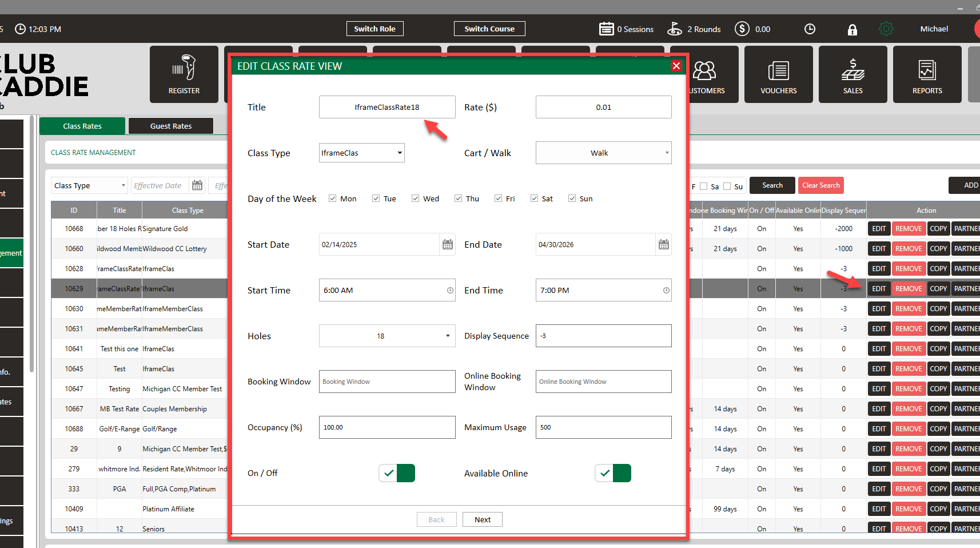
Task: Uncheck the Sun day checkbox
Action: pyautogui.click(x=572, y=198)
